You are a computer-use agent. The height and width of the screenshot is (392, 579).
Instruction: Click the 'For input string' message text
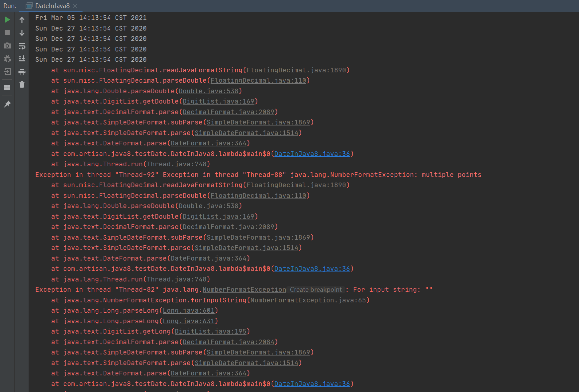[385, 289]
